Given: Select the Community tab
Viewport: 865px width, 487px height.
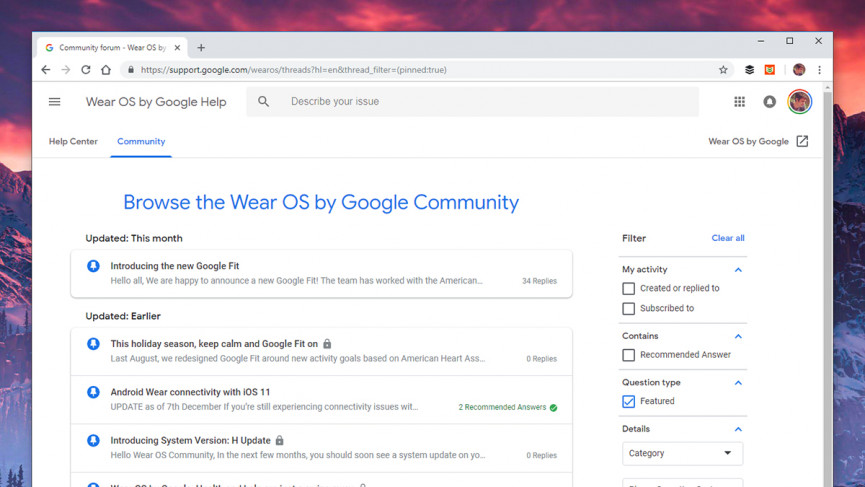Looking at the screenshot, I should tap(141, 141).
